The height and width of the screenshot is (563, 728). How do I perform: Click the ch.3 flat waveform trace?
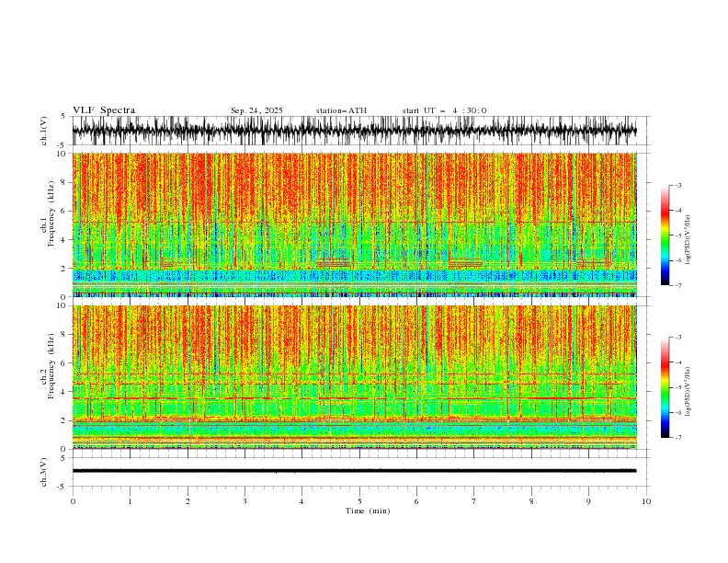click(354, 471)
